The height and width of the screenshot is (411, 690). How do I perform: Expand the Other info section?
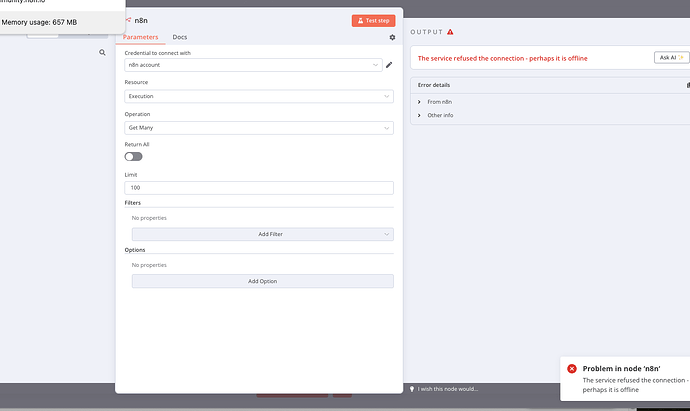pyautogui.click(x=436, y=115)
